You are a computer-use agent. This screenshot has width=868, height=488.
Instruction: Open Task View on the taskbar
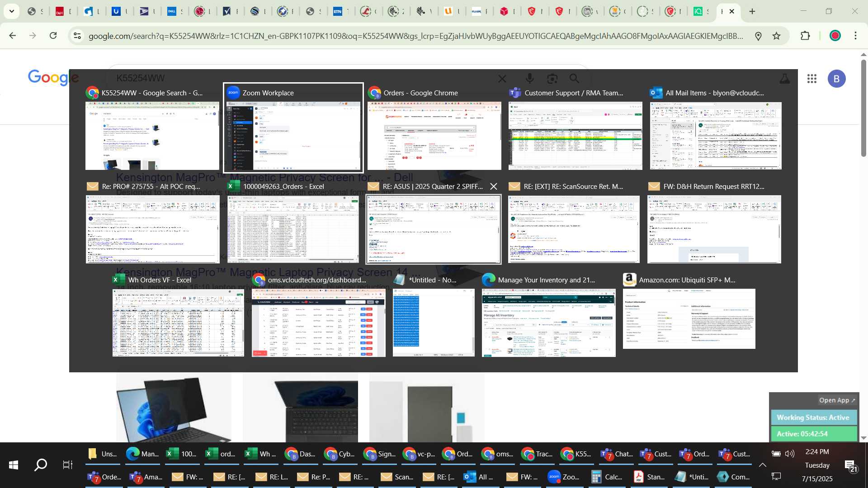pos(67,465)
